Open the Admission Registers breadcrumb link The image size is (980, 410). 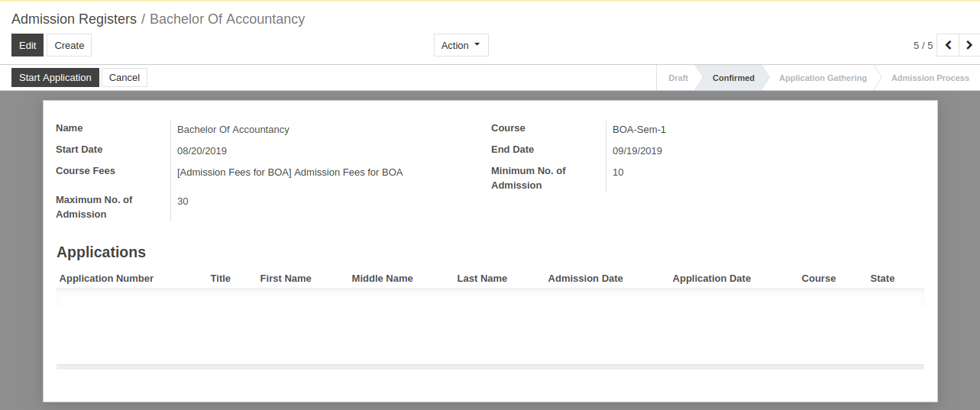pos(74,19)
